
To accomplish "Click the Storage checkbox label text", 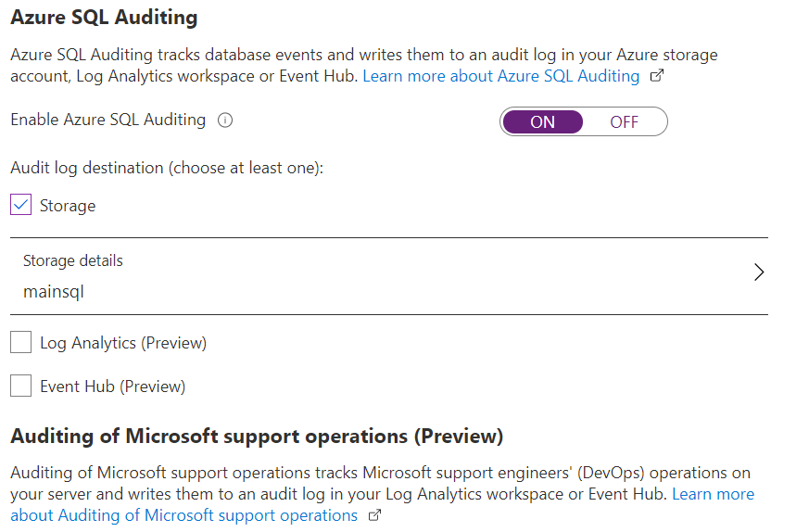I will click(68, 206).
